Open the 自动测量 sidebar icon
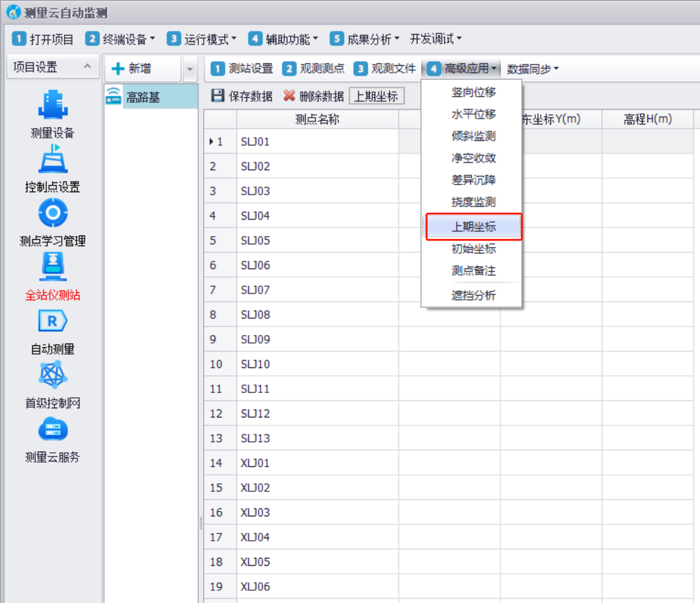The height and width of the screenshot is (603, 700). tap(52, 321)
